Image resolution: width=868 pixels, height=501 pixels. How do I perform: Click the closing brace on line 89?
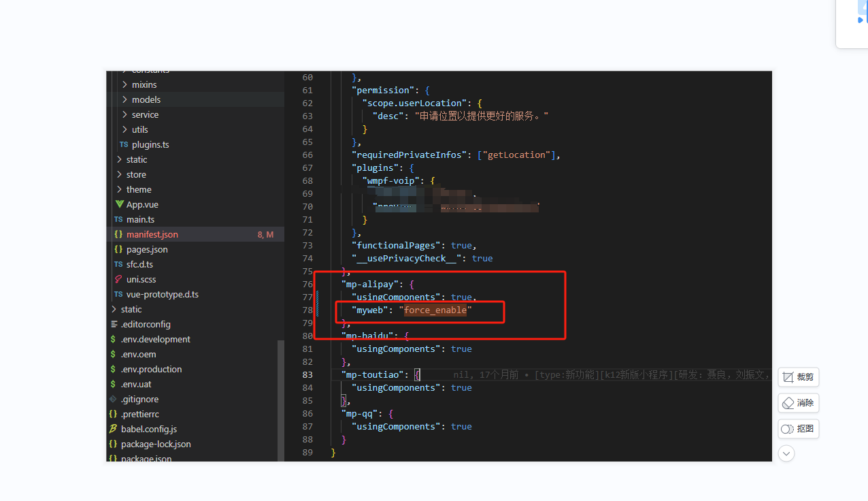coord(333,452)
